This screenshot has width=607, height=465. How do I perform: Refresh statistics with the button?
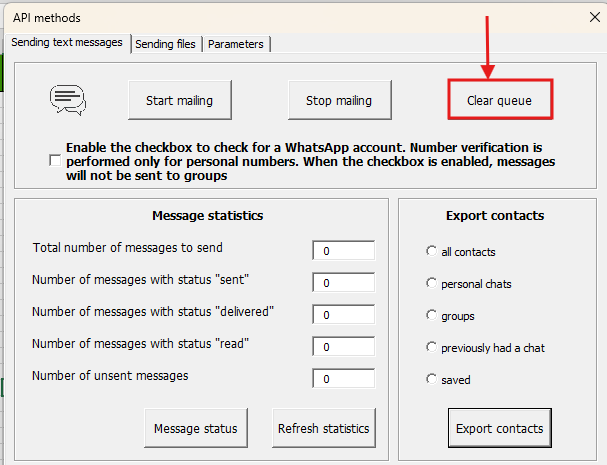point(323,428)
